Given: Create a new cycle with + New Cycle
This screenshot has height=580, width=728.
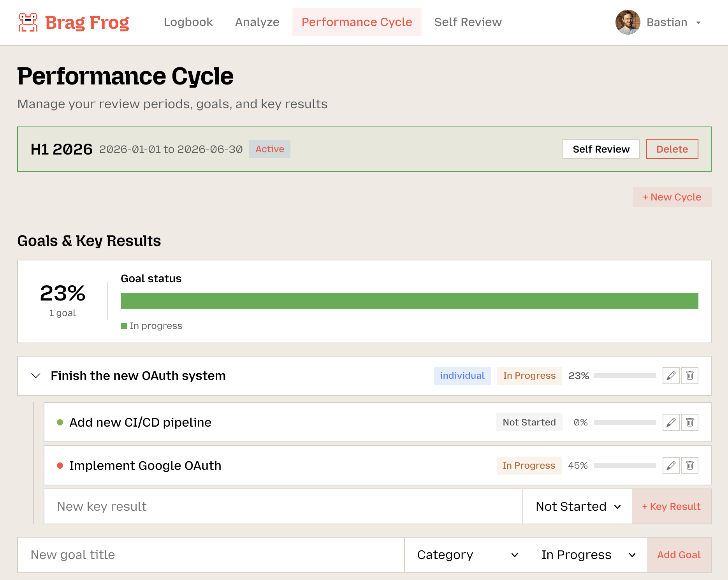Looking at the screenshot, I should click(672, 197).
